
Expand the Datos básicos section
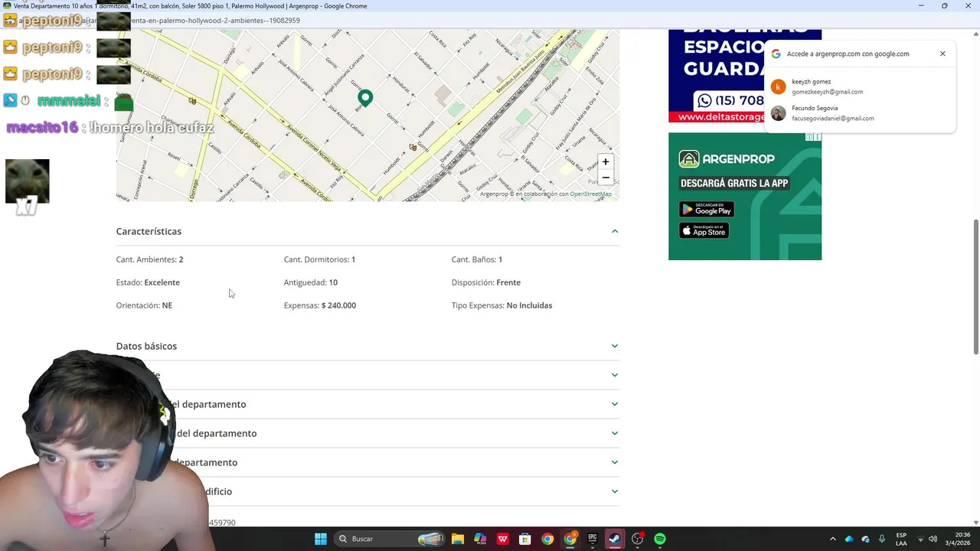point(367,346)
